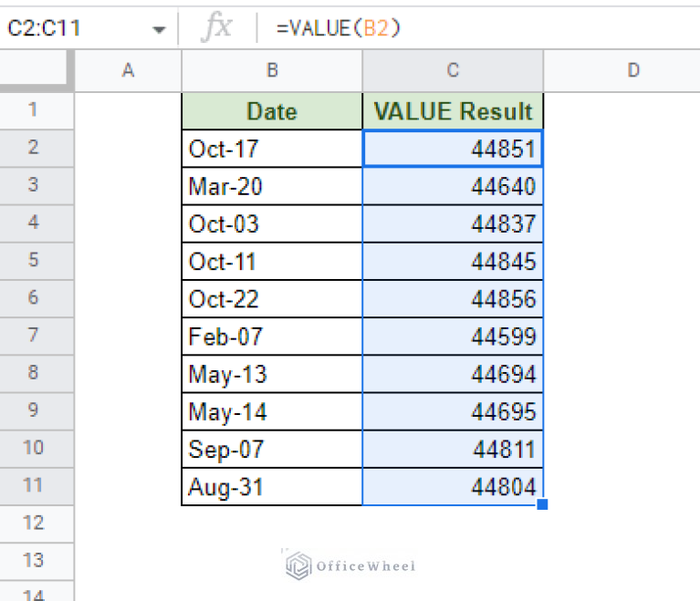Select cell containing Aug-31
This screenshot has width=700, height=601.
click(272, 487)
